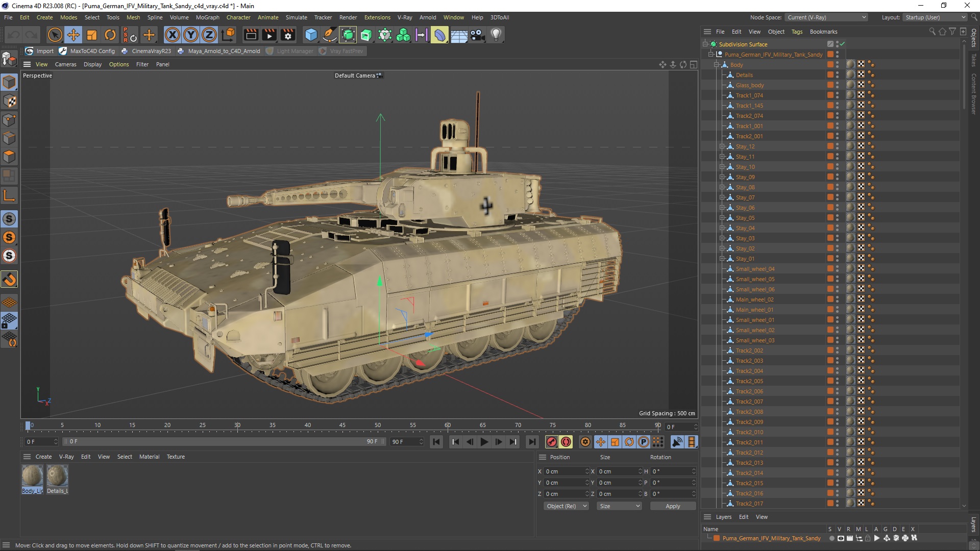Viewport: 980px width, 551px height.
Task: Toggle Autokeying button
Action: [x=566, y=442]
